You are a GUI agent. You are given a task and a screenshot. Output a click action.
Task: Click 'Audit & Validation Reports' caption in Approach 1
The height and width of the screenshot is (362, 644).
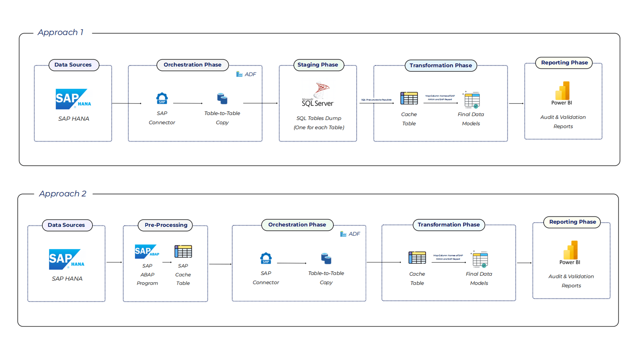(563, 122)
